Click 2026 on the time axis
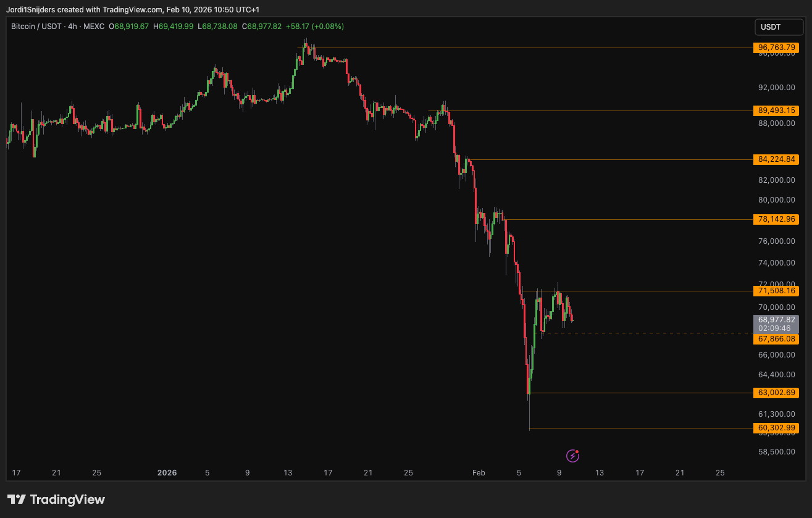This screenshot has width=812, height=518. [x=166, y=472]
